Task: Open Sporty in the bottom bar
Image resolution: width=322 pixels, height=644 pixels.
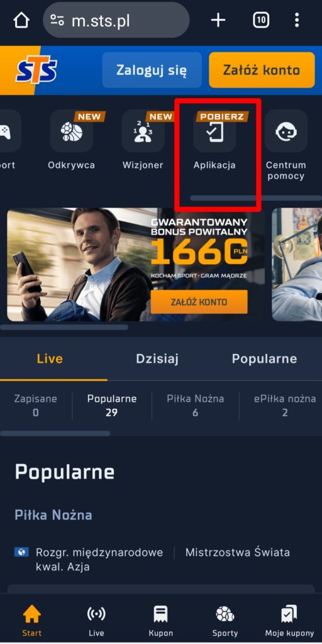Action: coord(225,621)
